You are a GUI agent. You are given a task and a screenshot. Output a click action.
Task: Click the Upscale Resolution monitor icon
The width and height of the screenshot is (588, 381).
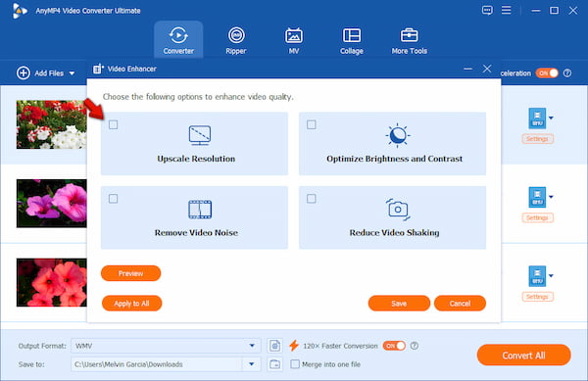click(200, 135)
